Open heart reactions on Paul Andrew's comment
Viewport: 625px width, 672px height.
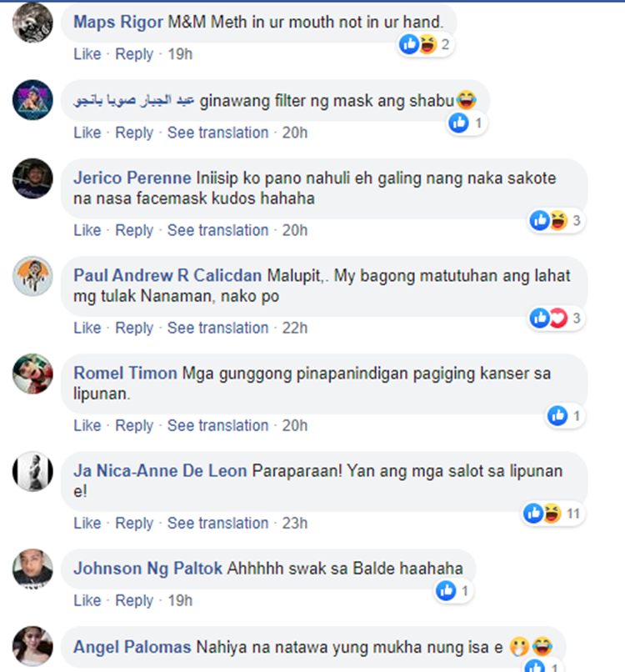click(558, 318)
